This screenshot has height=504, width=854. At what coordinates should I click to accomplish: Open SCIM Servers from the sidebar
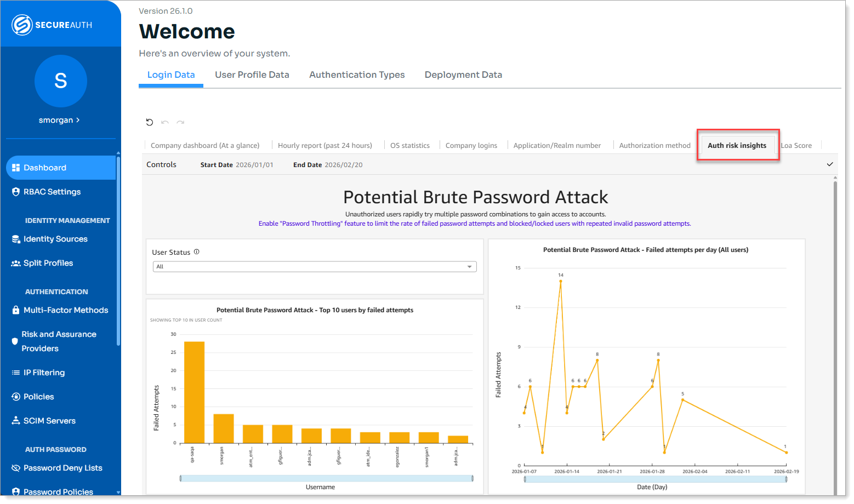pyautogui.click(x=49, y=420)
